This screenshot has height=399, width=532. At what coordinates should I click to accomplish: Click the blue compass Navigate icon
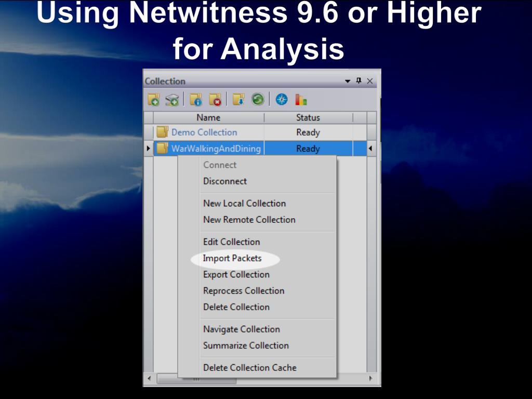(x=282, y=100)
